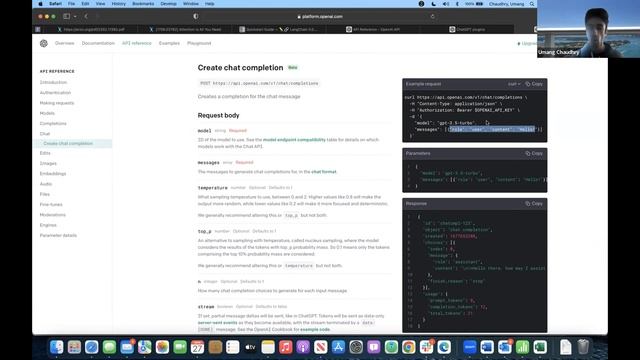Open the Trash in the dock

coord(583,347)
